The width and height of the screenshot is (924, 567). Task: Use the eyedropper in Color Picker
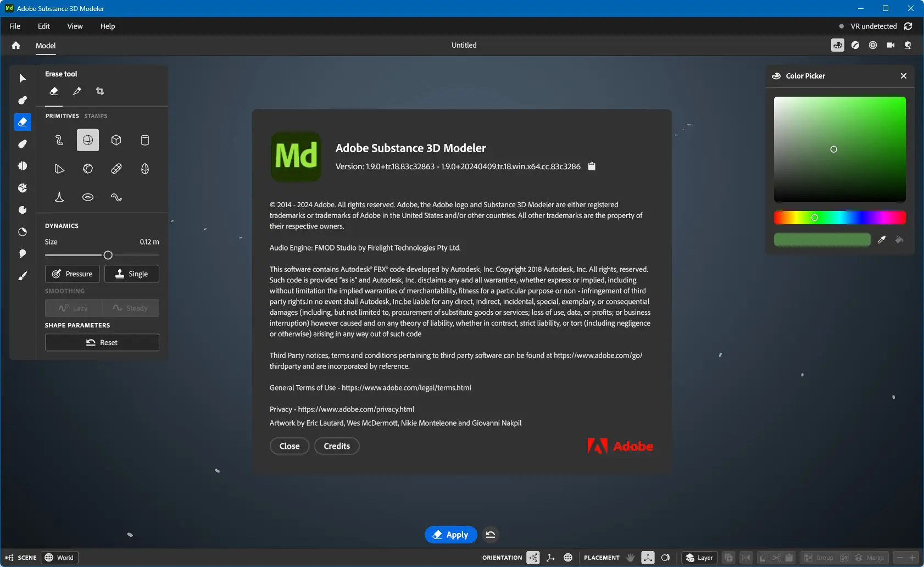[882, 240]
